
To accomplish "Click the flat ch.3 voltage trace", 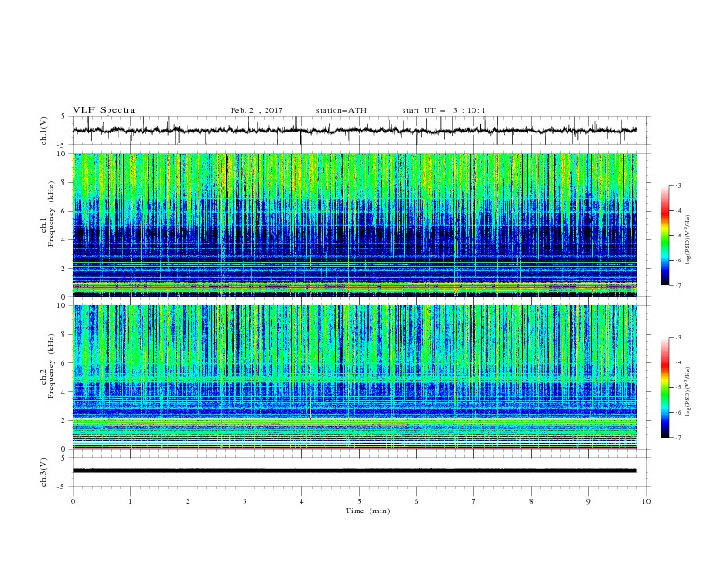I will [x=355, y=471].
